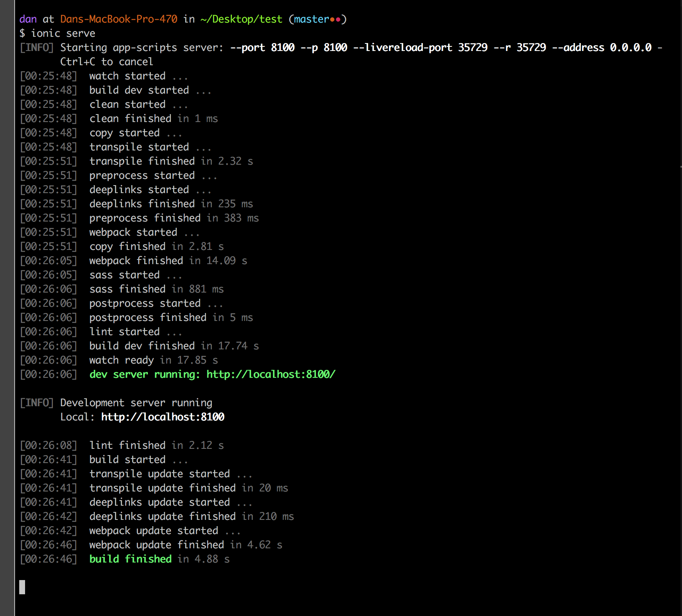Screen dimensions: 682x616
Task: Click 'clean finished in 1 ms' line
Action: click(153, 119)
